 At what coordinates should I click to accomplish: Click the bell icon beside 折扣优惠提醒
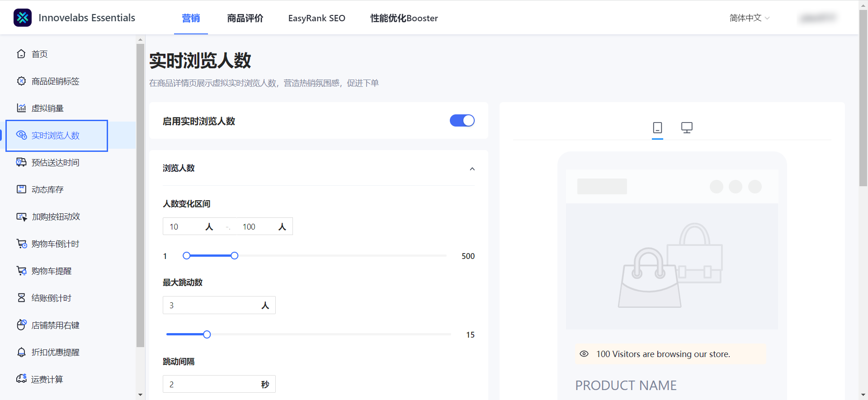21,352
